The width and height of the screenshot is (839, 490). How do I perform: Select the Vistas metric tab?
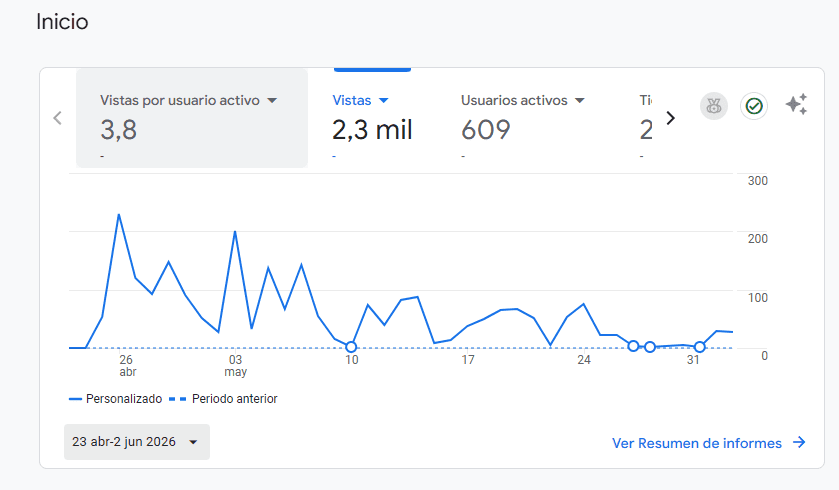pos(372,118)
